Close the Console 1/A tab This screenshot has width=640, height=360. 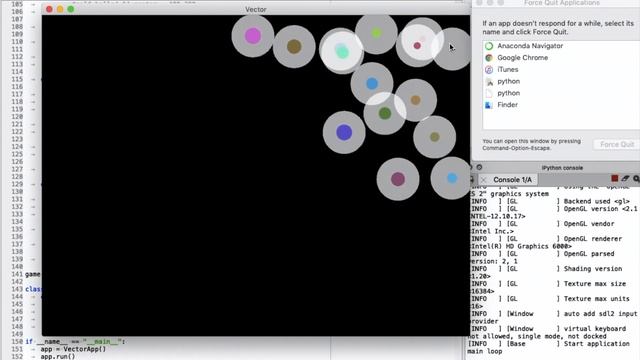[484, 180]
